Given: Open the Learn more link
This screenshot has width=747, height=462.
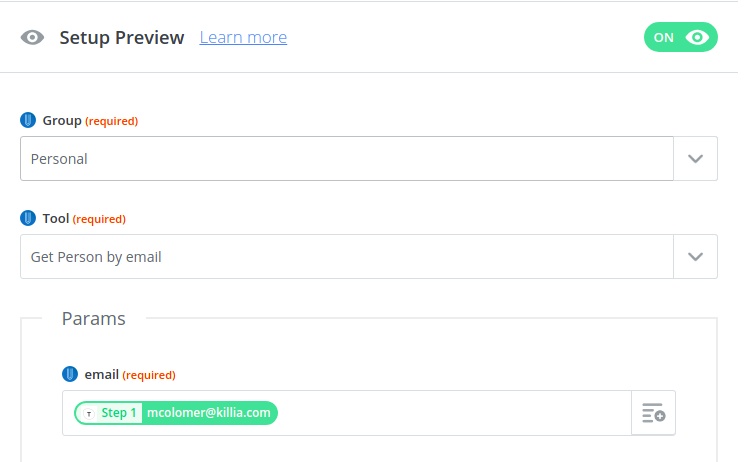Looking at the screenshot, I should pyautogui.click(x=243, y=38).
